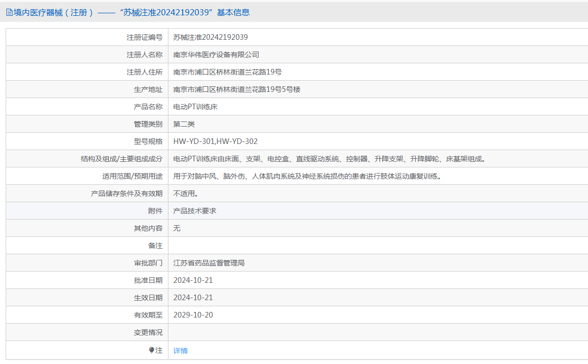
Task: Select approving authority 江苏省药品监督管理局
Action: [x=209, y=263]
